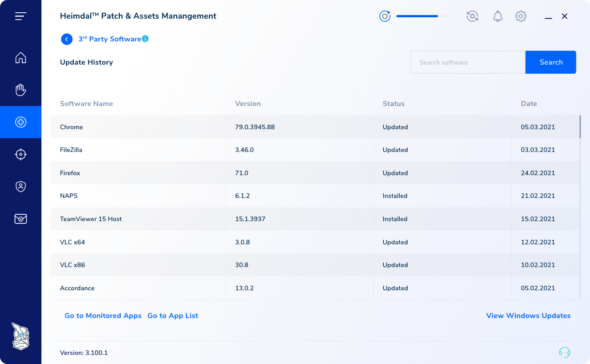The width and height of the screenshot is (590, 364).
Task: Click info icon next to 3rd Party Software
Action: pyautogui.click(x=145, y=39)
